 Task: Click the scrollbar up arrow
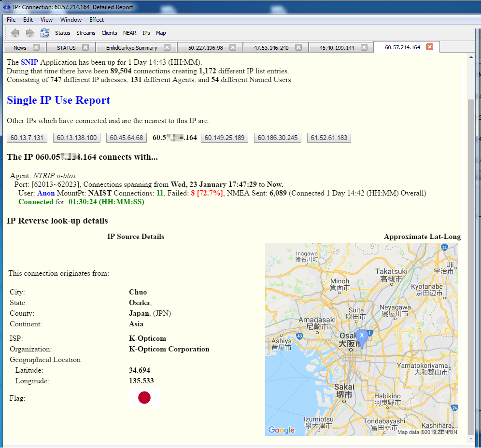[471, 57]
